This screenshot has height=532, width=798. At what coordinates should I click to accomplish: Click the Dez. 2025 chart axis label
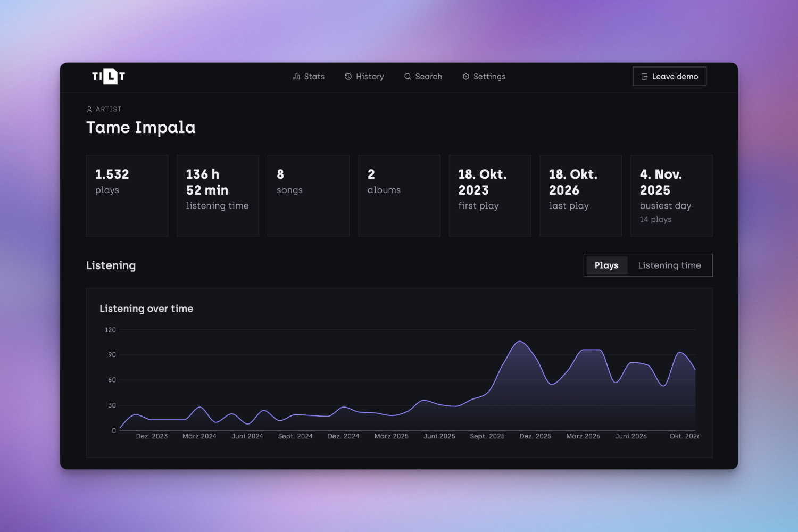click(x=535, y=436)
